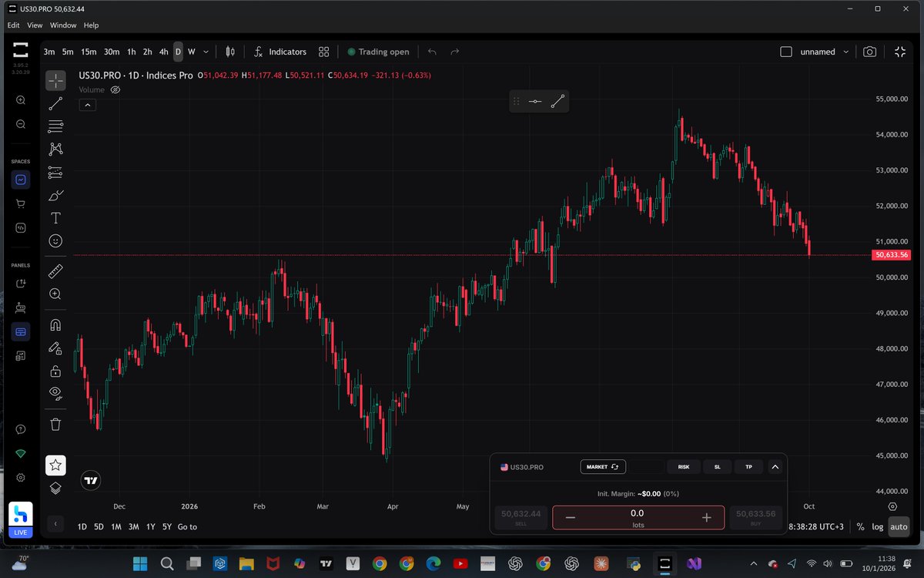Toggle stay in drawing mode

(x=55, y=348)
